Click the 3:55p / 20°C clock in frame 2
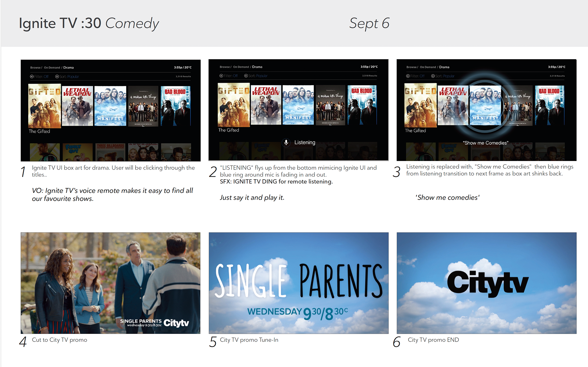This screenshot has height=367, width=588. [369, 67]
